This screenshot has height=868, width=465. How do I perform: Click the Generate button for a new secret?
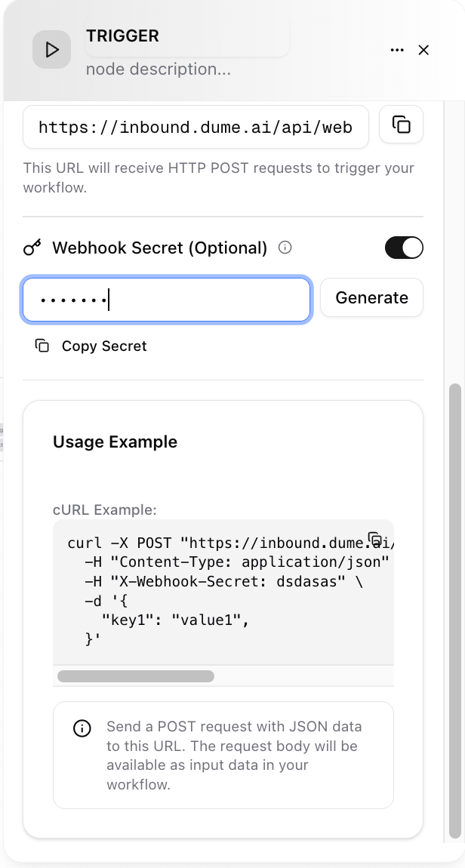tap(371, 297)
